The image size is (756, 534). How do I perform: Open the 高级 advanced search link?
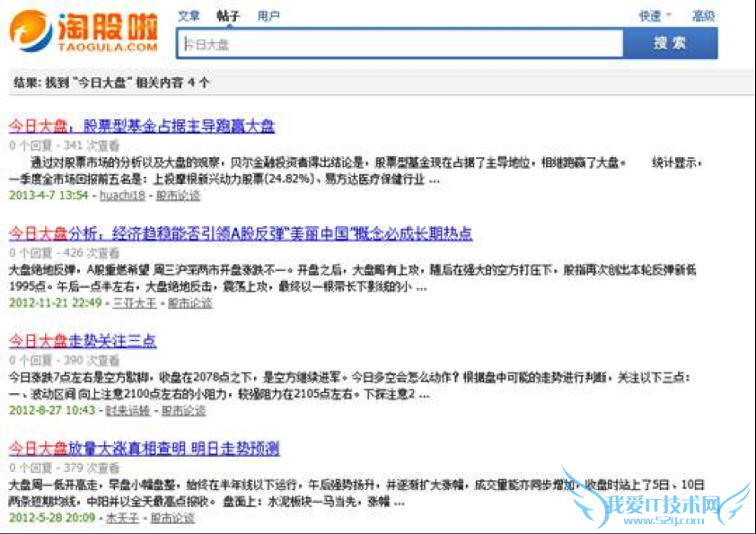point(703,16)
